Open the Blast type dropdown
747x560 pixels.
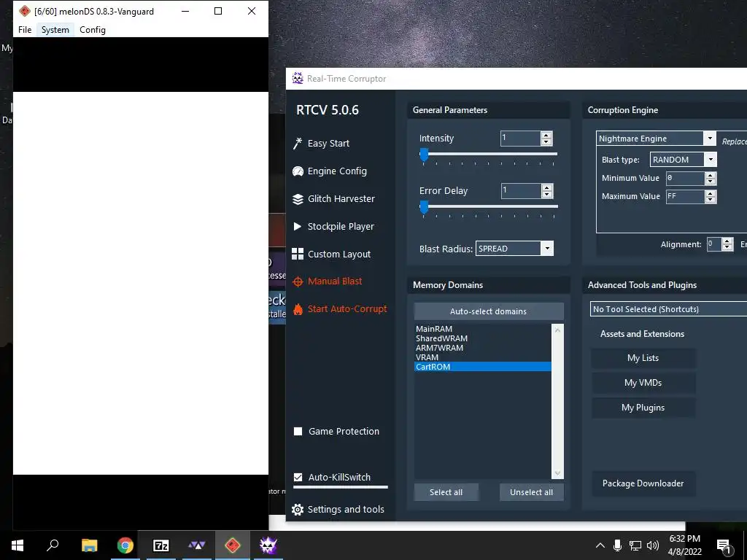(711, 160)
